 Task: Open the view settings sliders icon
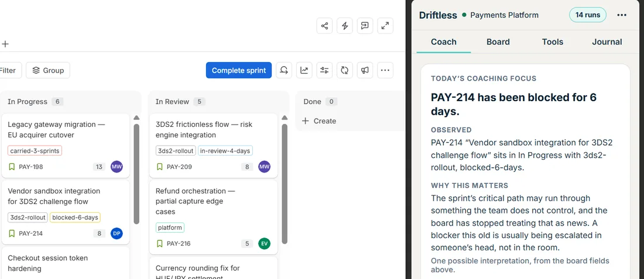coord(324,70)
